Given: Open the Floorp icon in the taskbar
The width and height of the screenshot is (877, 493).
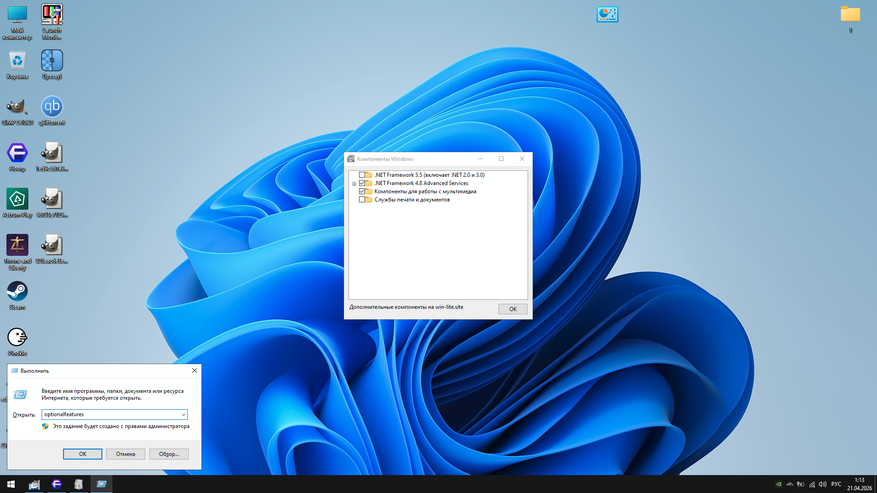Looking at the screenshot, I should point(57,485).
